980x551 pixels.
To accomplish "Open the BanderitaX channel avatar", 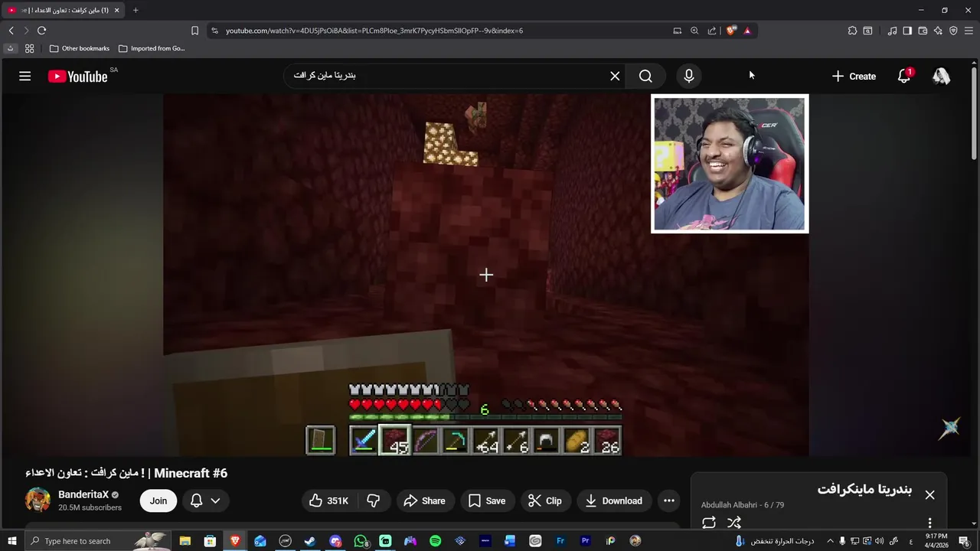I will [38, 500].
